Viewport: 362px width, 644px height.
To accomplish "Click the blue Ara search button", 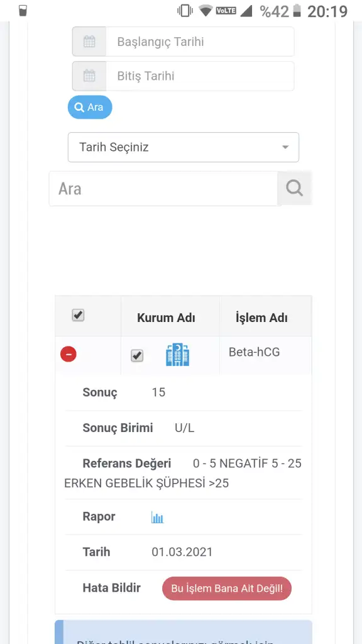I will pyautogui.click(x=90, y=107).
